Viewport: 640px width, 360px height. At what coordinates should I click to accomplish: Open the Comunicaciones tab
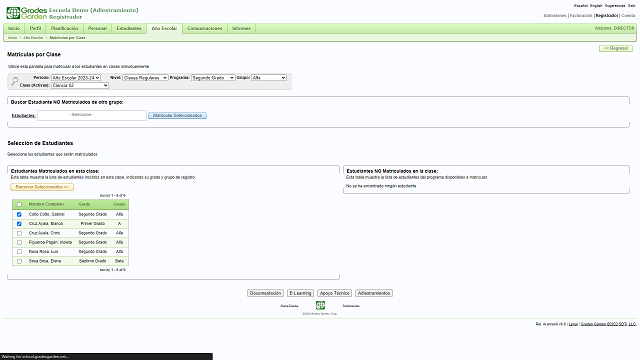(x=204, y=28)
